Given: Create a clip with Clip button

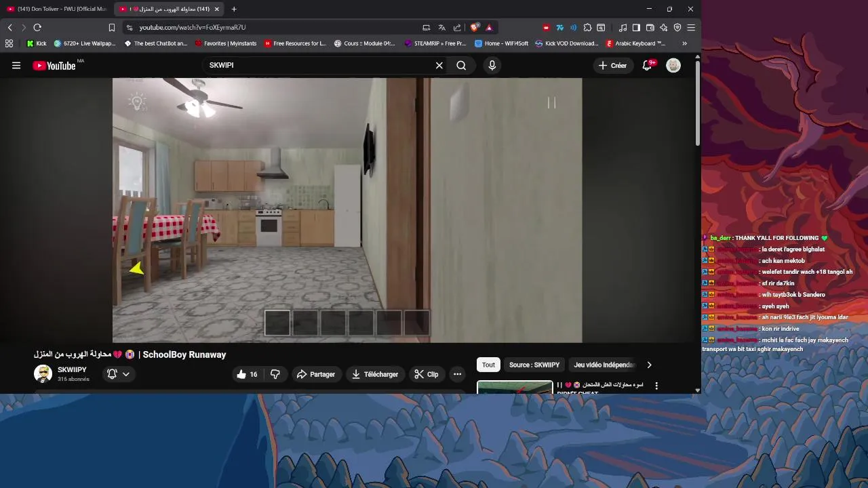Looking at the screenshot, I should (427, 374).
